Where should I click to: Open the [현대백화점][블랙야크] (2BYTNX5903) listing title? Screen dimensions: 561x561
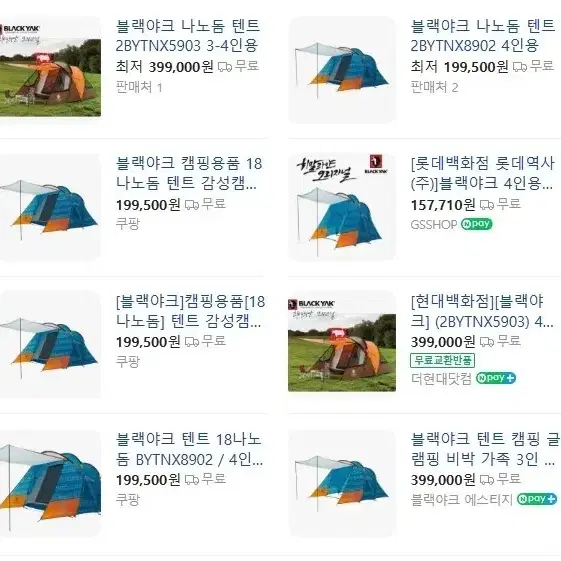482,311
